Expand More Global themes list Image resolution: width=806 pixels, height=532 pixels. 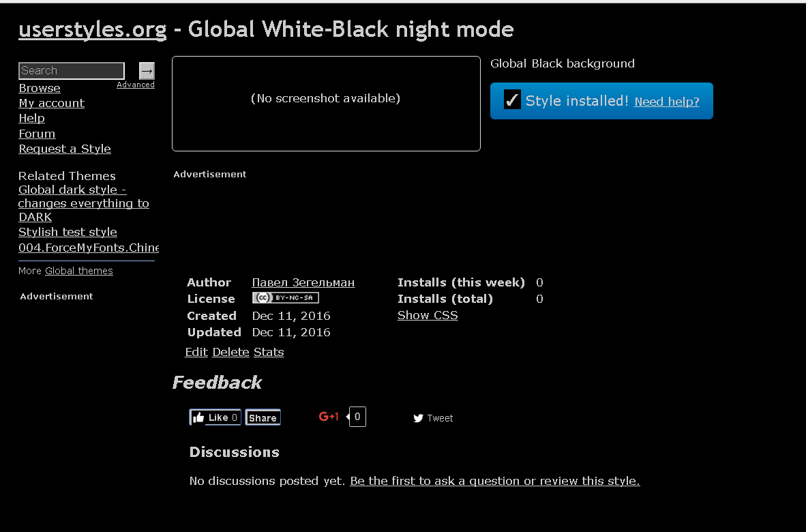78,270
